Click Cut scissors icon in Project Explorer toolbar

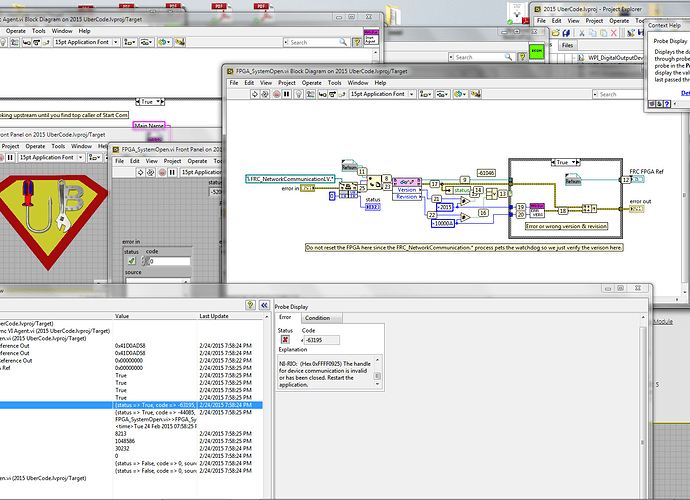tap(581, 33)
